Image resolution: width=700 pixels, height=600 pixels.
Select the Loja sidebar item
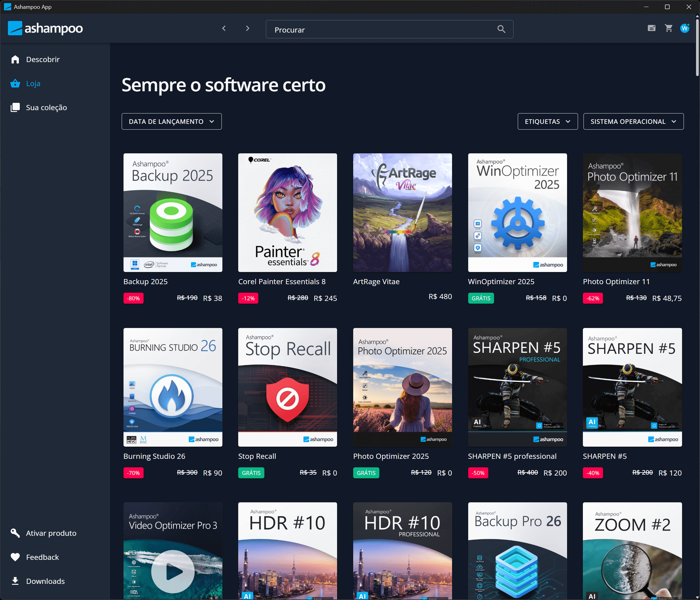(x=33, y=83)
